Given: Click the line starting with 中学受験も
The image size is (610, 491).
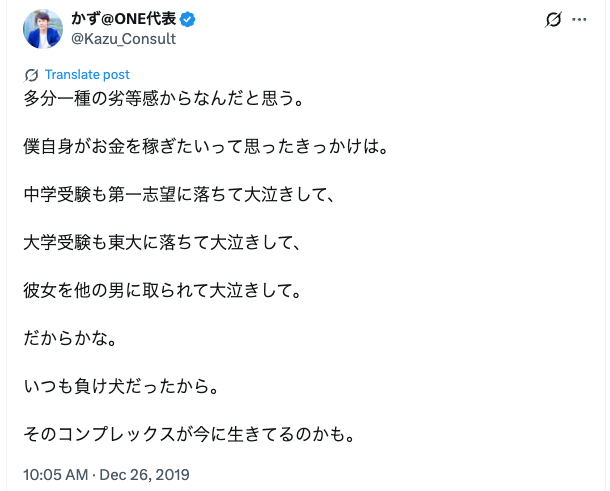Looking at the screenshot, I should point(176,195).
